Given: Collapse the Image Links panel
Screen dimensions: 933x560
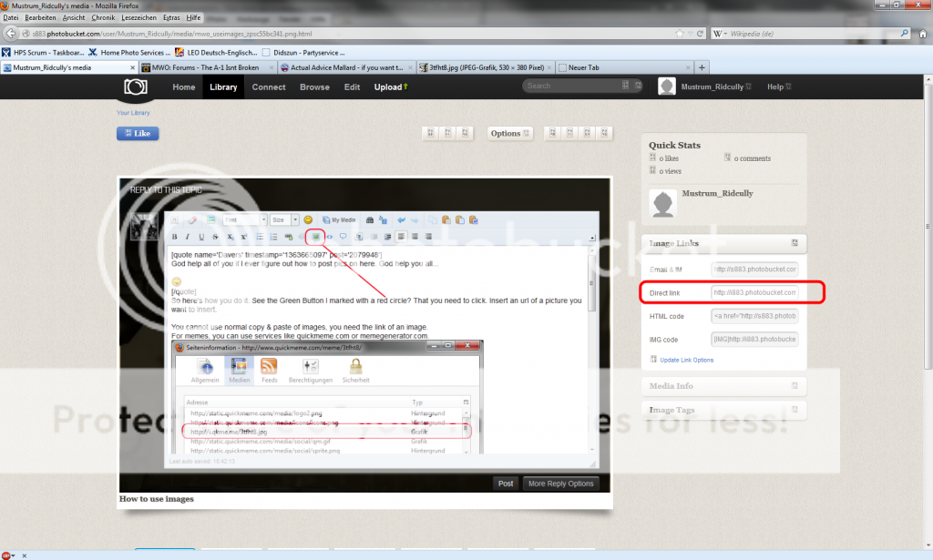Looking at the screenshot, I should pos(795,243).
